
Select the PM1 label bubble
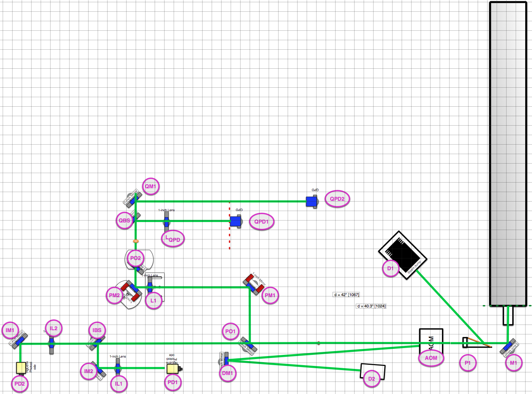(270, 295)
